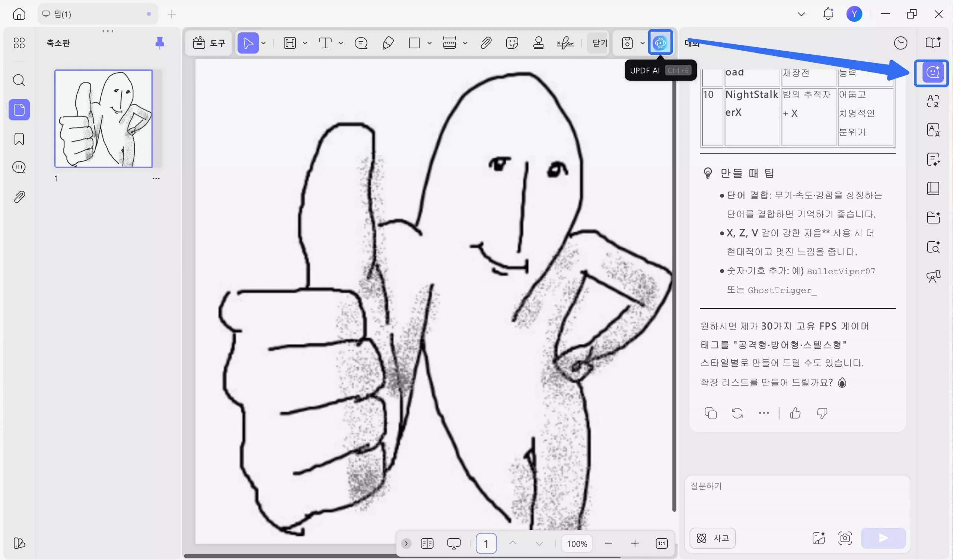Unpin the thumbnail panel pin
Viewport: 953px width, 560px height.
click(x=160, y=43)
